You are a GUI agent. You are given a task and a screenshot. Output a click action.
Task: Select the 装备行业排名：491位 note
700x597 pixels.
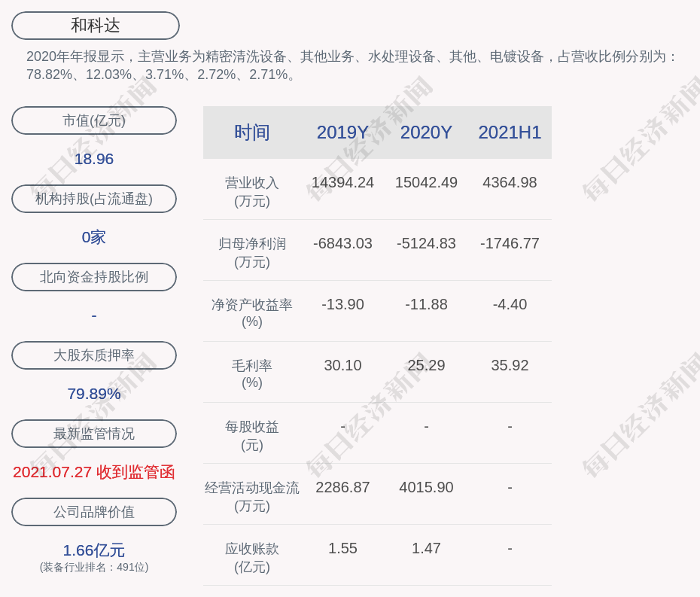94,567
